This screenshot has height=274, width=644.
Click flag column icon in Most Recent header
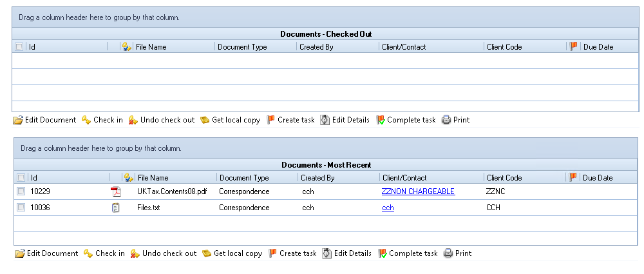click(x=573, y=177)
